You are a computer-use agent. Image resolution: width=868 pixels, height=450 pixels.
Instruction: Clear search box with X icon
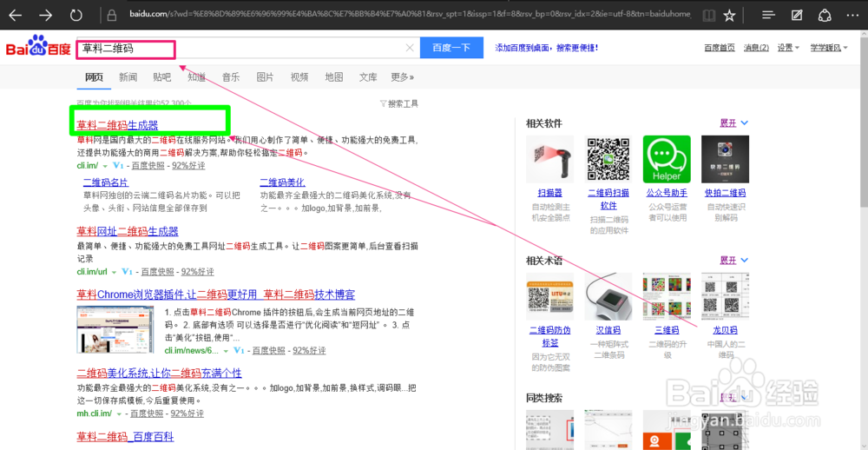[410, 48]
